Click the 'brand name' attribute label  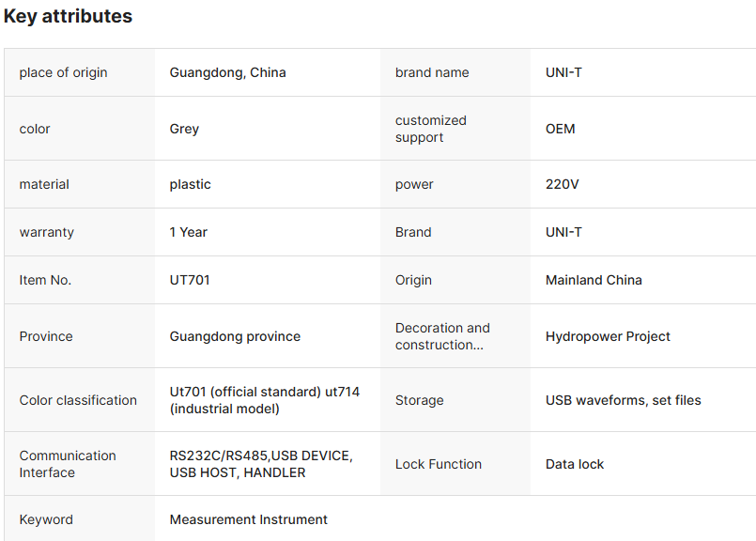pos(432,72)
